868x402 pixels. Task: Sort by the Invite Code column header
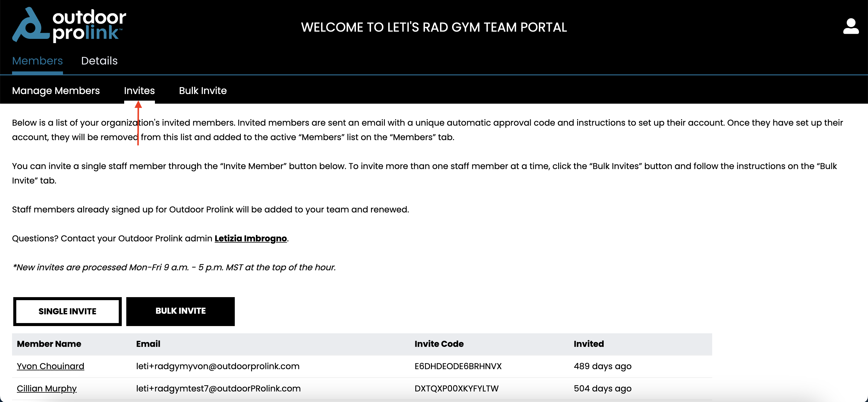(x=439, y=344)
